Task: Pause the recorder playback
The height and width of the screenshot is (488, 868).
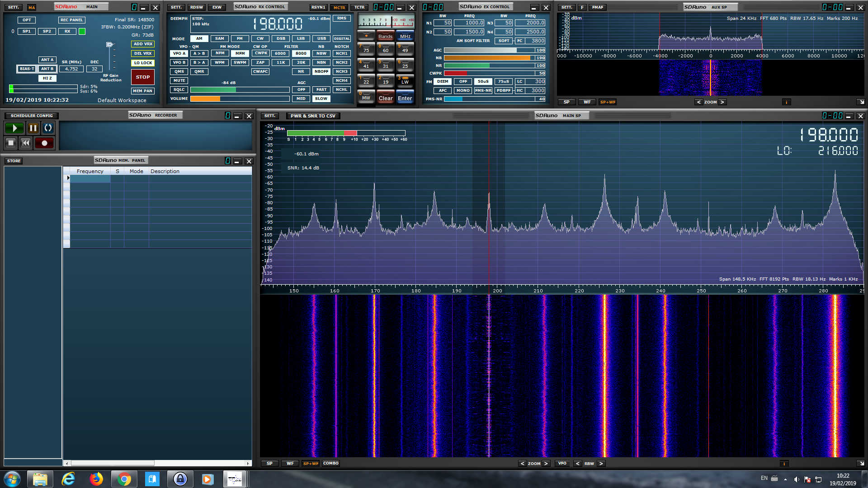Action: click(x=33, y=128)
